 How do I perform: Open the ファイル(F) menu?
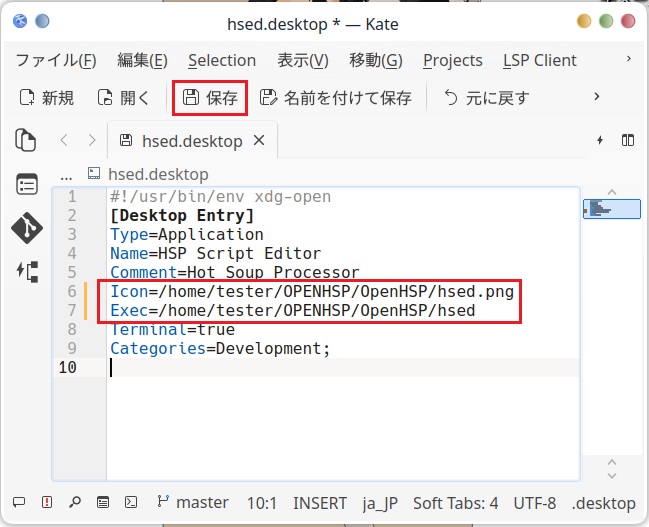(x=56, y=60)
